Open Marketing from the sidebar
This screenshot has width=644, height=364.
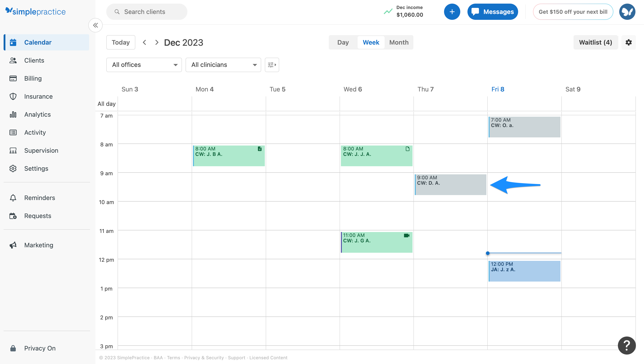[39, 245]
